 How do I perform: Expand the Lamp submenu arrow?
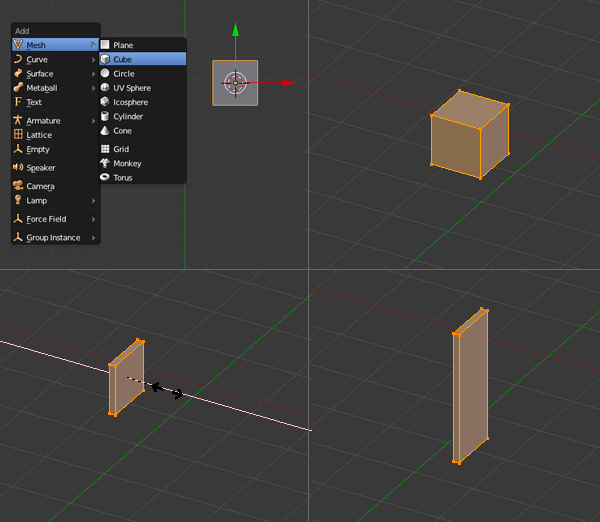click(93, 201)
